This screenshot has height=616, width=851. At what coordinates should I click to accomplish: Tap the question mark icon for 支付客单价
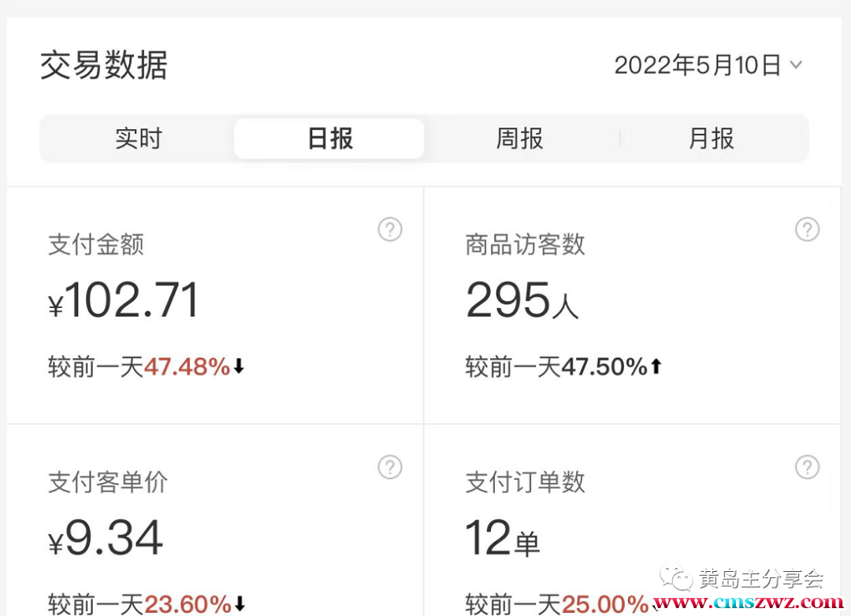coord(390,467)
